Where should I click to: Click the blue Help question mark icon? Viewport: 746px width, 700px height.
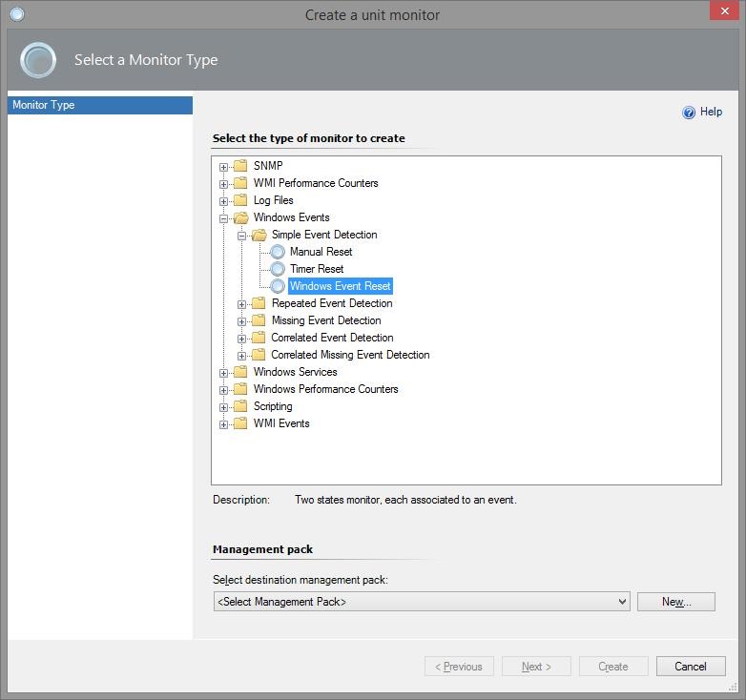click(689, 113)
